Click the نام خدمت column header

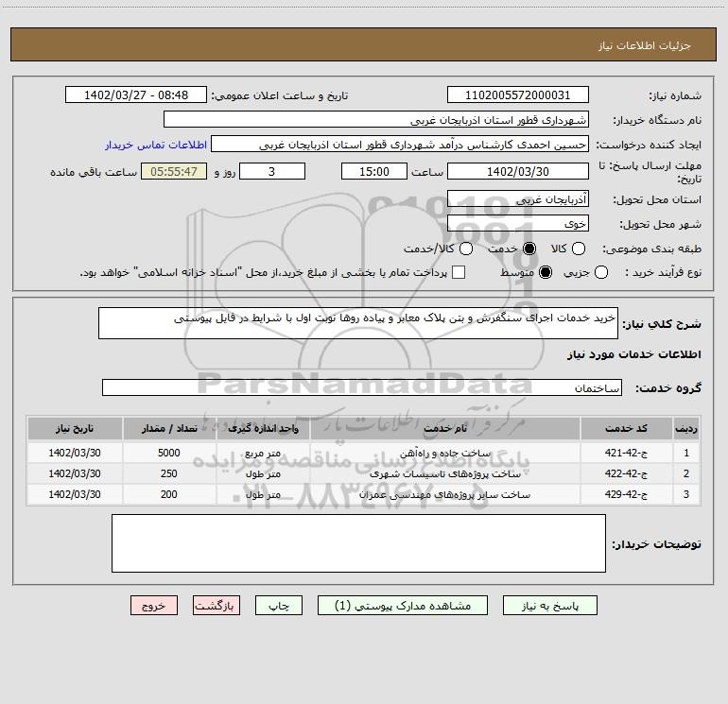[x=444, y=428]
